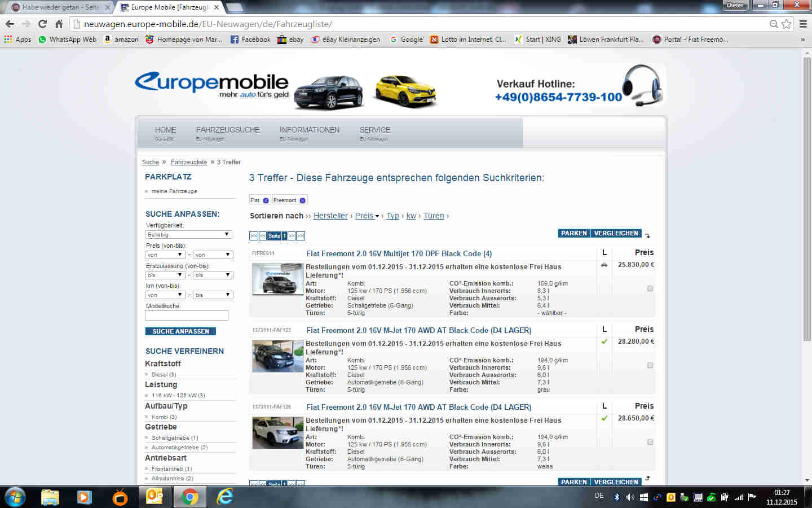Image resolution: width=812 pixels, height=508 pixels.
Task: Tick the checkbox for the 25.830,00 € Freemont
Action: click(650, 288)
